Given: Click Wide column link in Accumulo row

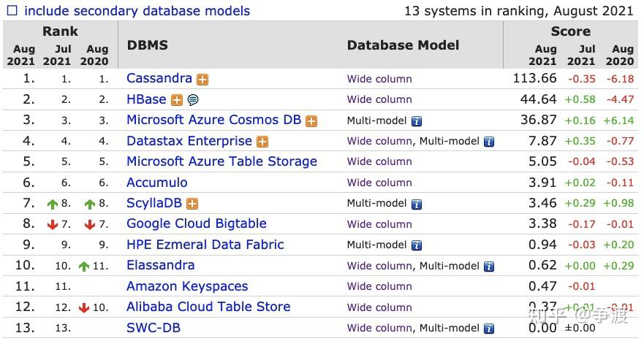Looking at the screenshot, I should 379,183.
